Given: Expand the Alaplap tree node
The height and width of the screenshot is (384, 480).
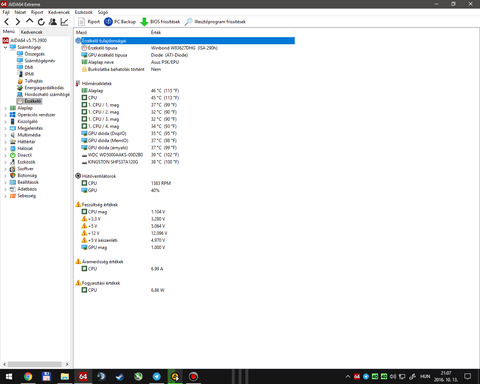Looking at the screenshot, I should click(5, 108).
